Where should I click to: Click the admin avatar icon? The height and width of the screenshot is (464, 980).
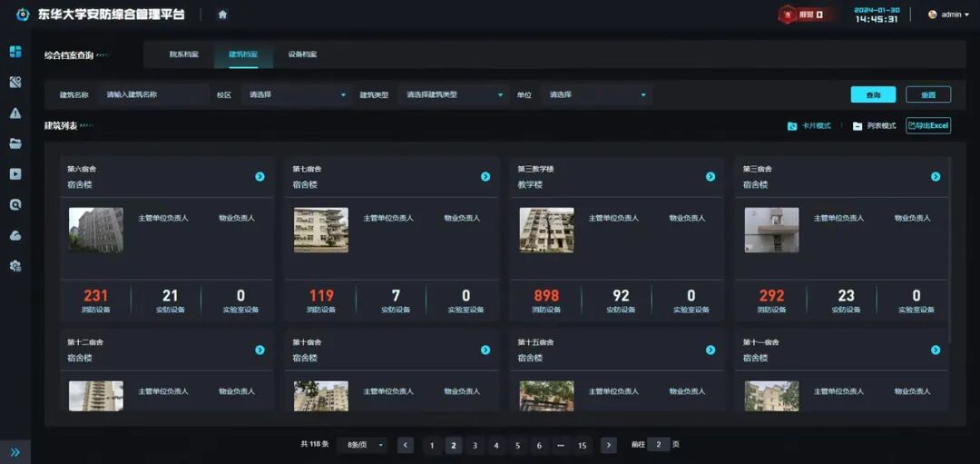click(933, 15)
